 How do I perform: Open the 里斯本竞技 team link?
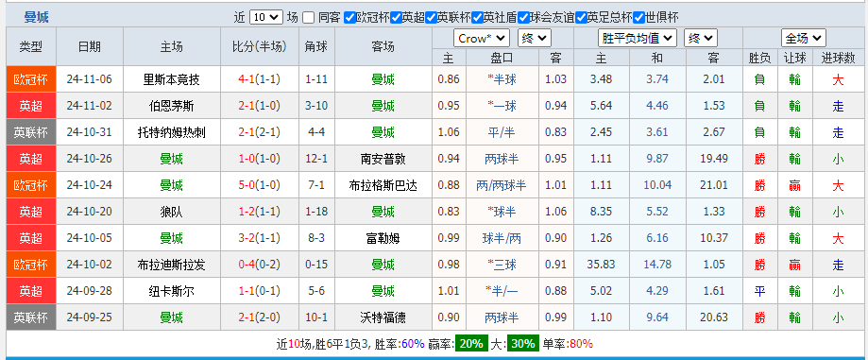[x=171, y=79]
